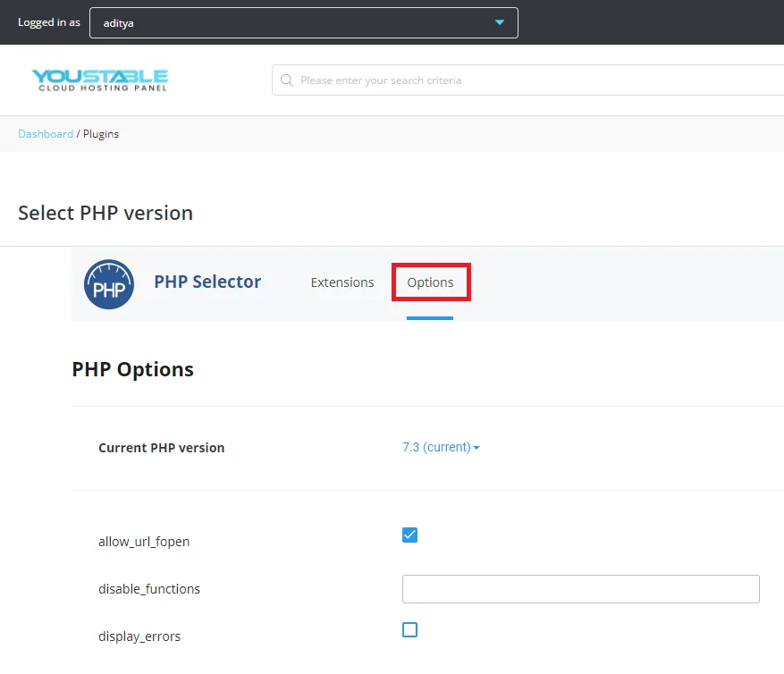Click the PHP Selector round logo icon
The height and width of the screenshot is (674, 784).
(109, 284)
